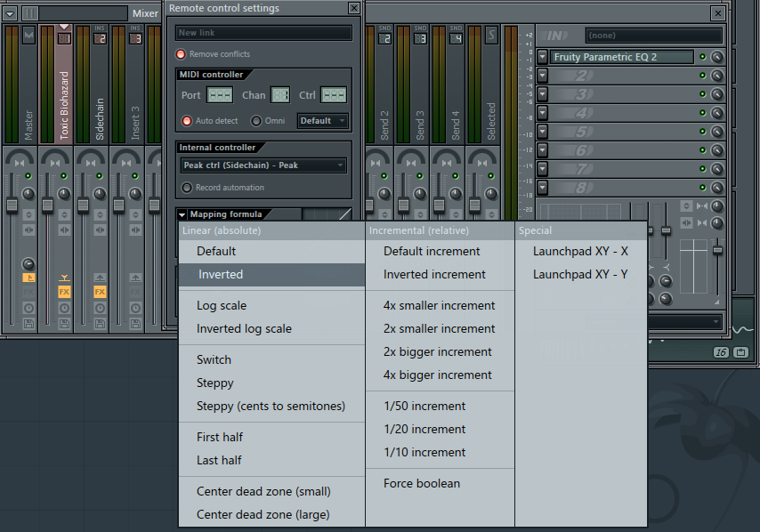
Task: Open the latency clock icon on Toxic Biohazard track
Action: pos(64,308)
